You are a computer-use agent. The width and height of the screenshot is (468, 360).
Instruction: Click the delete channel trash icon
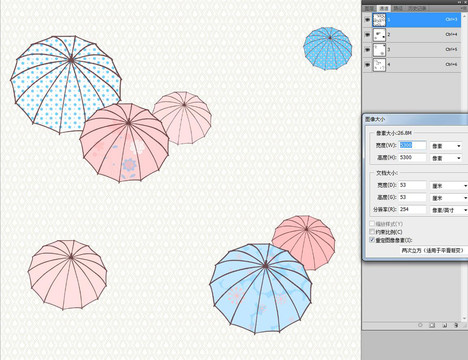[456, 325]
